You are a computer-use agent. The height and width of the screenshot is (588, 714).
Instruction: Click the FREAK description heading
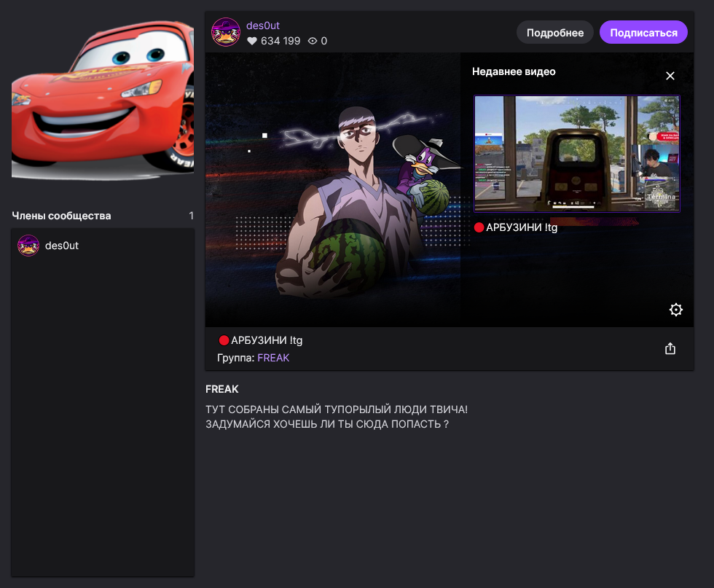221,389
